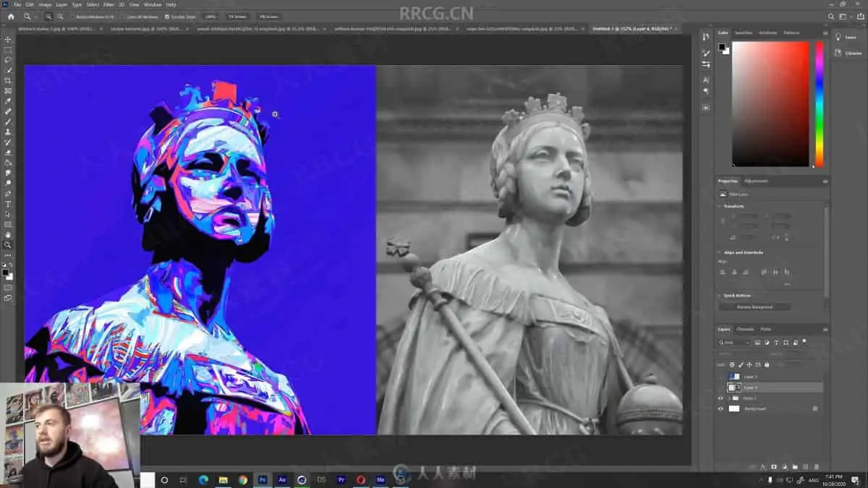Click the foreground color swatch in Color panel
The height and width of the screenshot is (488, 868).
click(721, 46)
